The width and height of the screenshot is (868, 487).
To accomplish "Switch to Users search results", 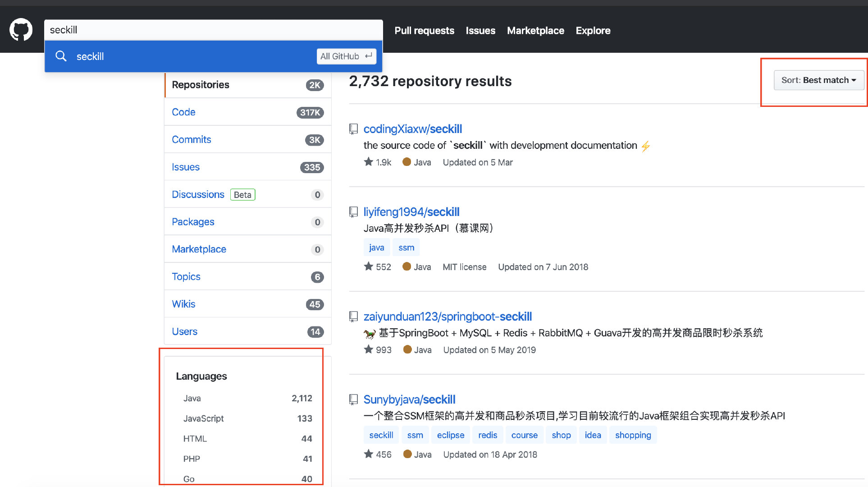I will coord(248,332).
